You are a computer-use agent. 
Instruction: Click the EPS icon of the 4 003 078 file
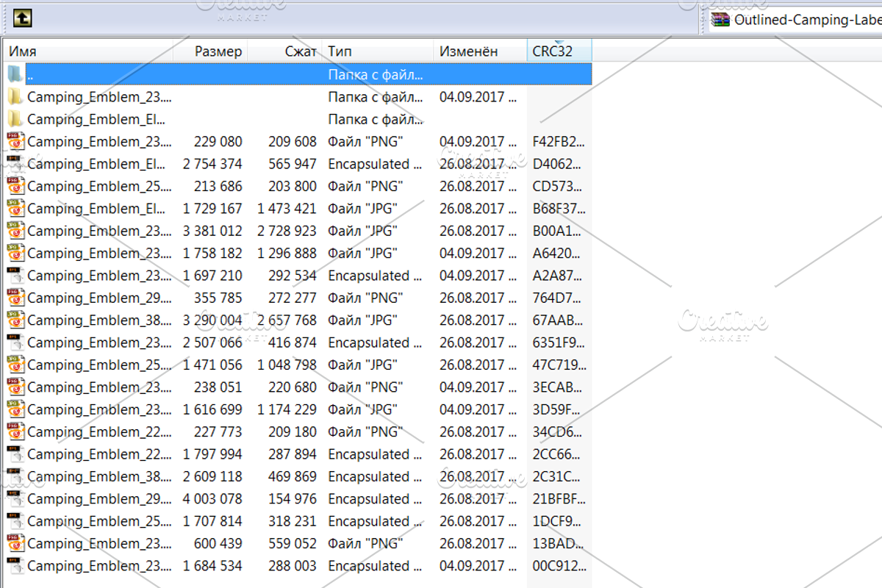(x=15, y=499)
